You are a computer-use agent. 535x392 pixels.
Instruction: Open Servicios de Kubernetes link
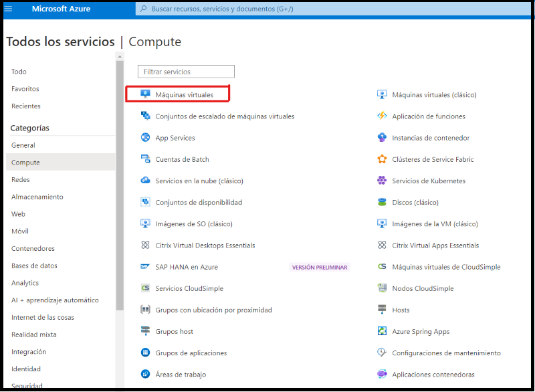point(429,181)
